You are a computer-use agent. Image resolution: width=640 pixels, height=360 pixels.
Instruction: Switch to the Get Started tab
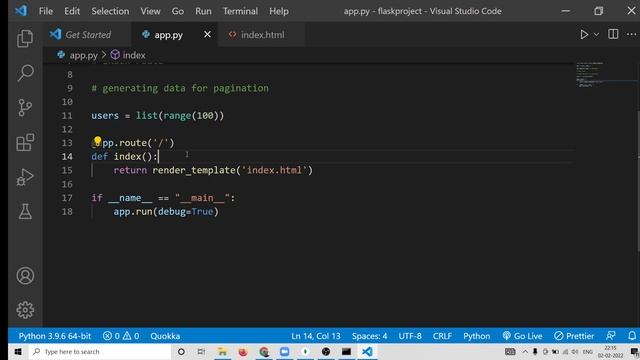tap(88, 35)
